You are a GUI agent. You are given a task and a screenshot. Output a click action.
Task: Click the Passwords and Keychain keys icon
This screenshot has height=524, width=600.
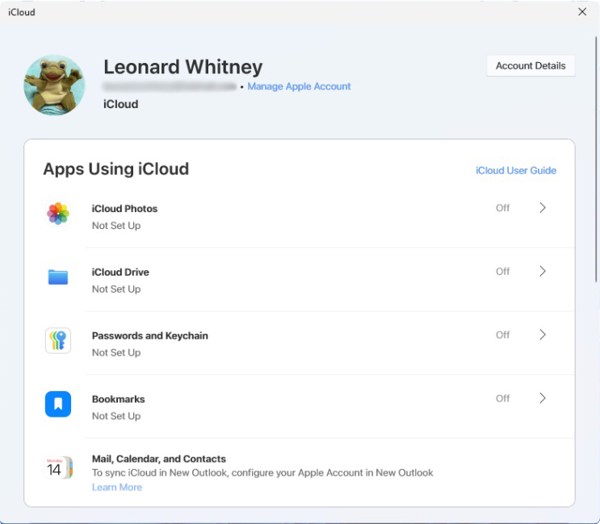click(58, 340)
